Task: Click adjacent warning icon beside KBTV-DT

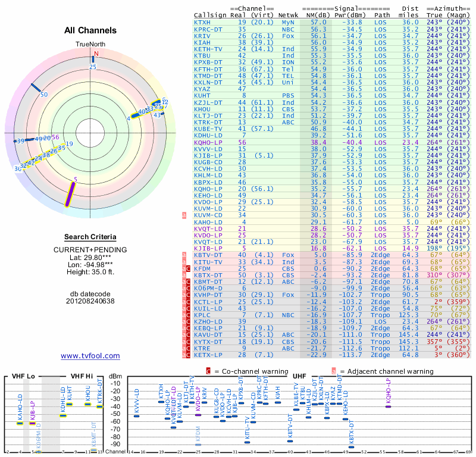Action: (184, 255)
